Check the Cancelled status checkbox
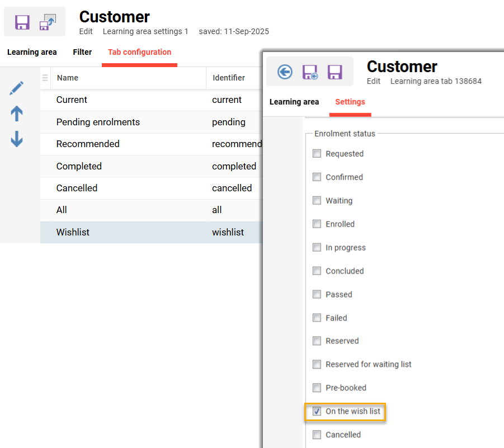The height and width of the screenshot is (448, 504). (317, 435)
